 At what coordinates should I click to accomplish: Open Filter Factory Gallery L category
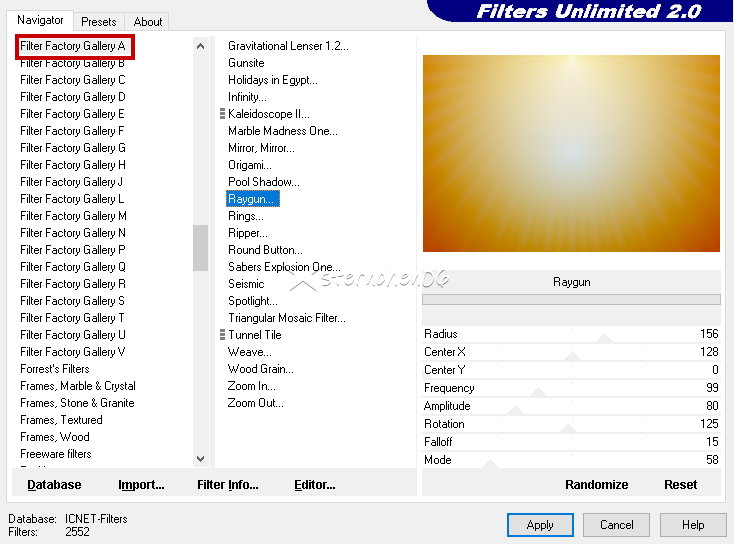[72, 199]
